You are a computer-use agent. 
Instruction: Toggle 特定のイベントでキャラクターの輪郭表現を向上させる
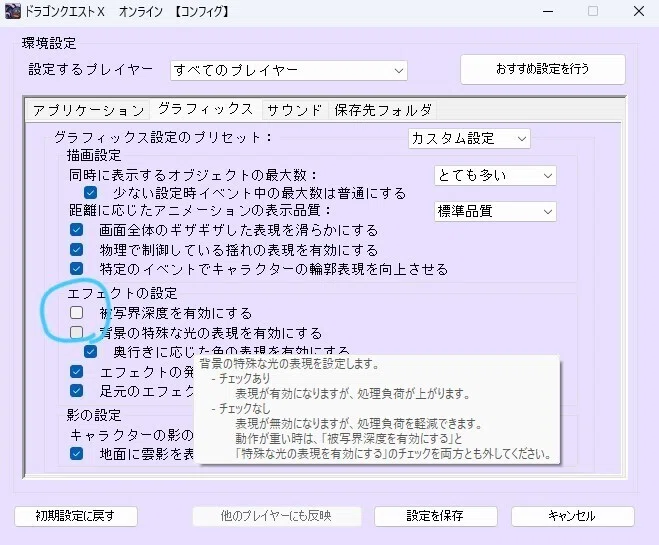click(x=76, y=269)
